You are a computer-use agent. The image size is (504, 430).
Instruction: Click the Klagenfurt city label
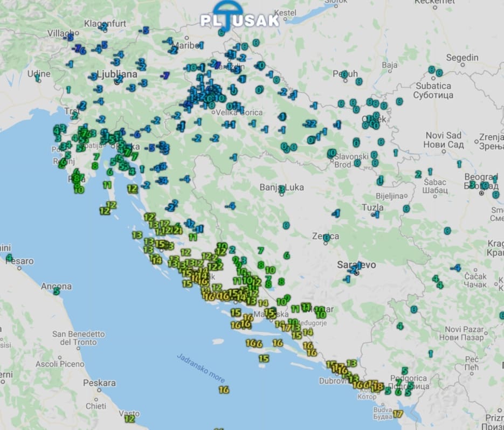coord(105,24)
